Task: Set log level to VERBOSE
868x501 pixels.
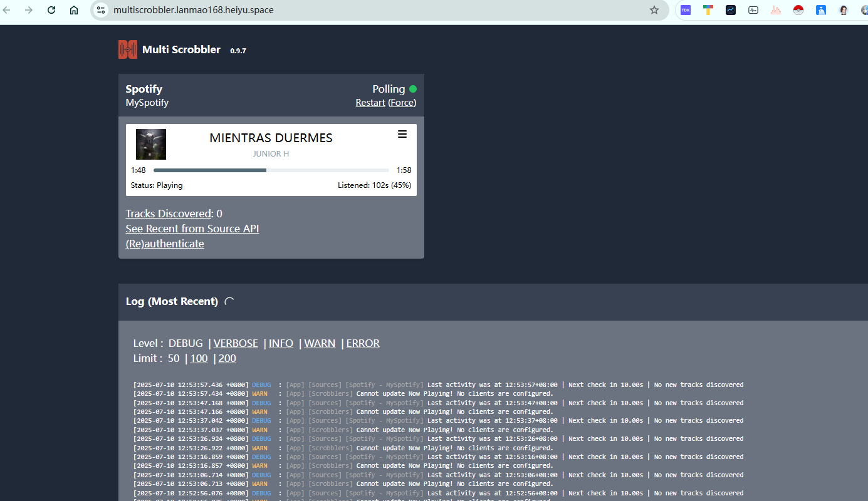Action: click(x=236, y=343)
